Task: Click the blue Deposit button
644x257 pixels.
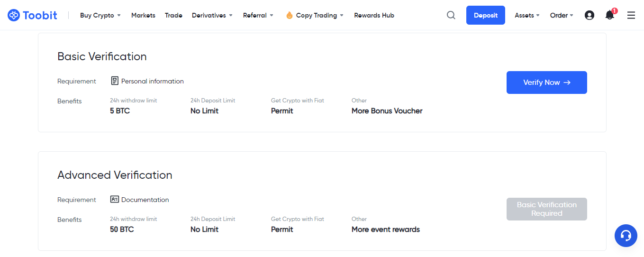Action: coord(486,15)
